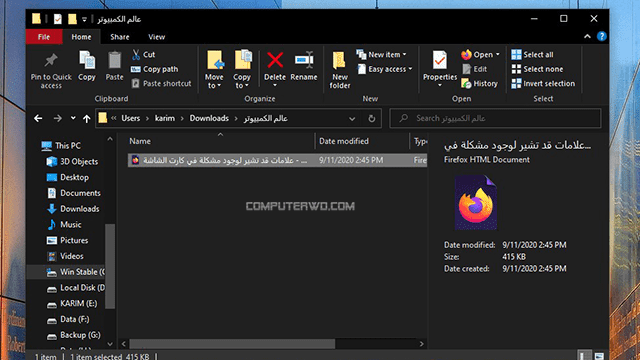The width and height of the screenshot is (640, 360).
Task: Click Downloads in the address path
Action: click(x=209, y=118)
